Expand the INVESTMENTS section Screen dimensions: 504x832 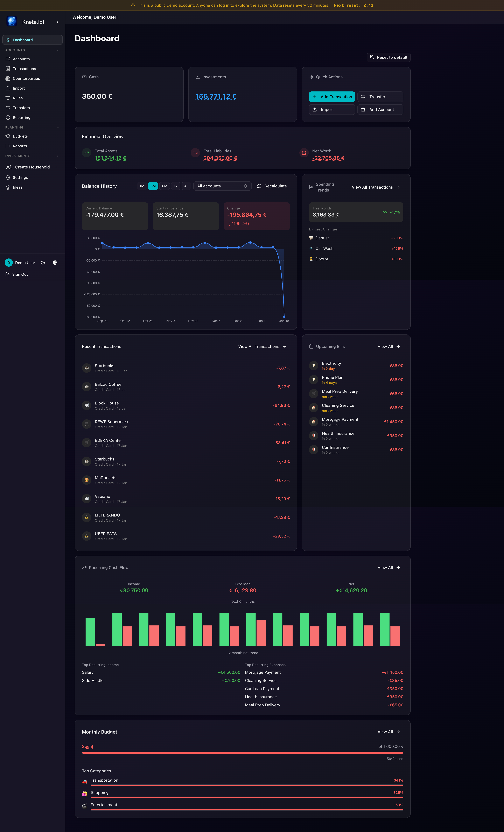click(58, 156)
